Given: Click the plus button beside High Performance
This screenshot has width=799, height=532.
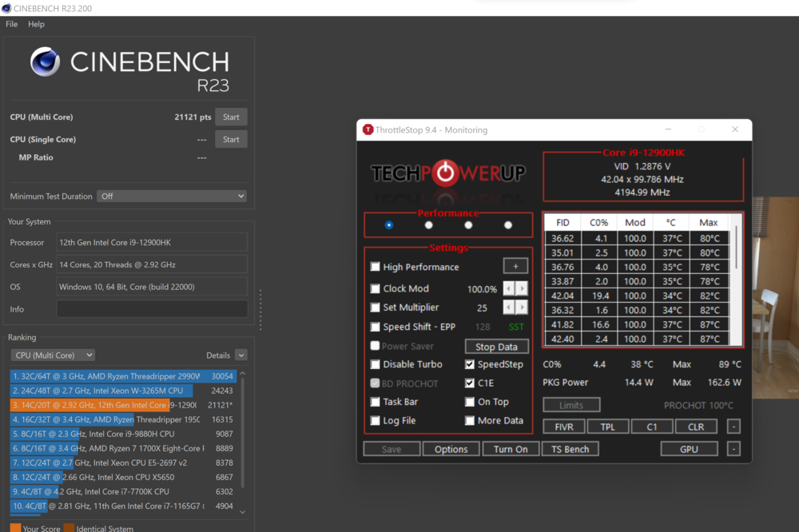Looking at the screenshot, I should pyautogui.click(x=515, y=267).
